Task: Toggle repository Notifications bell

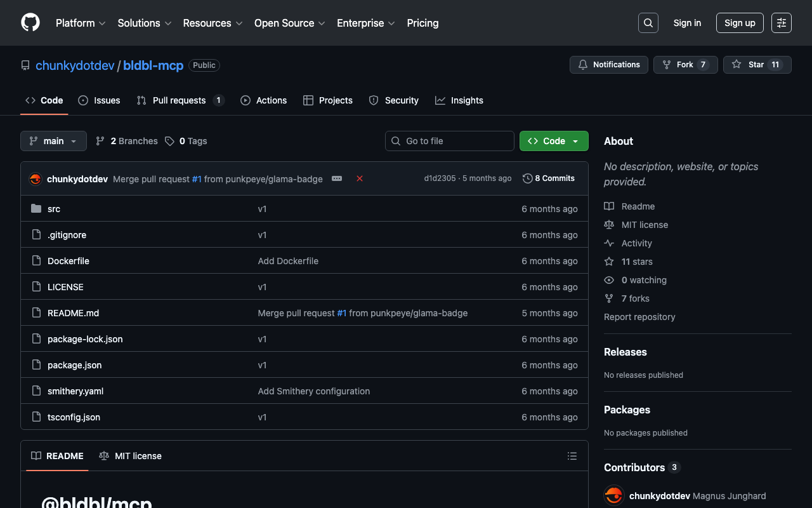Action: point(609,65)
